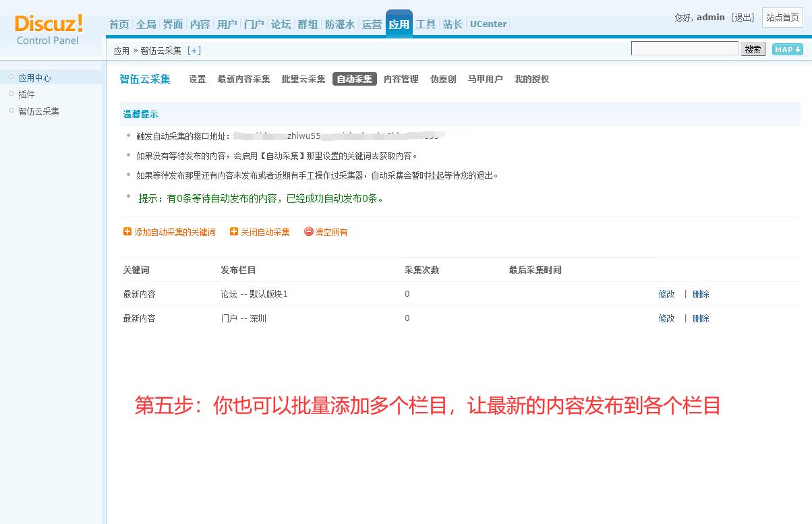The image size is (812, 524).
Task: Open the 门户 top menu
Action: 254,24
